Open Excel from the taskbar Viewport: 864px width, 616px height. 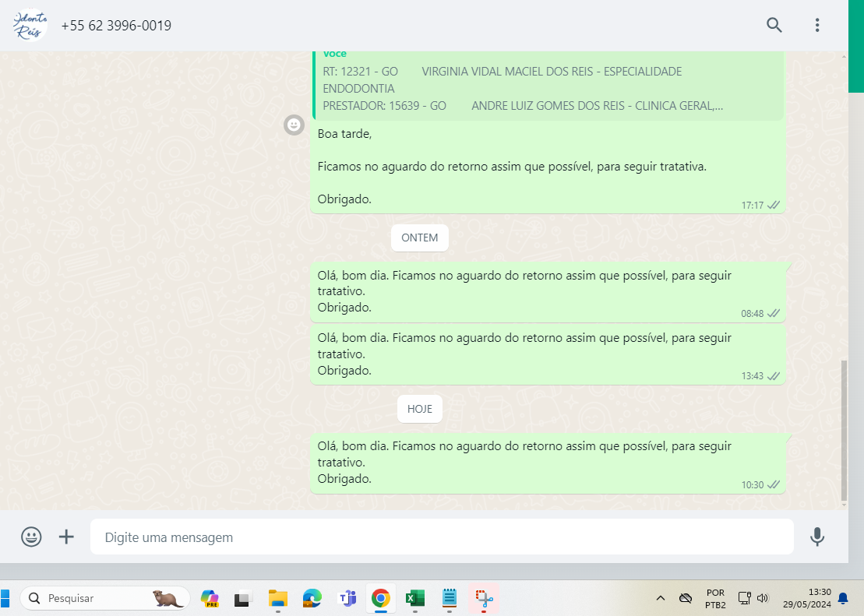click(x=414, y=598)
